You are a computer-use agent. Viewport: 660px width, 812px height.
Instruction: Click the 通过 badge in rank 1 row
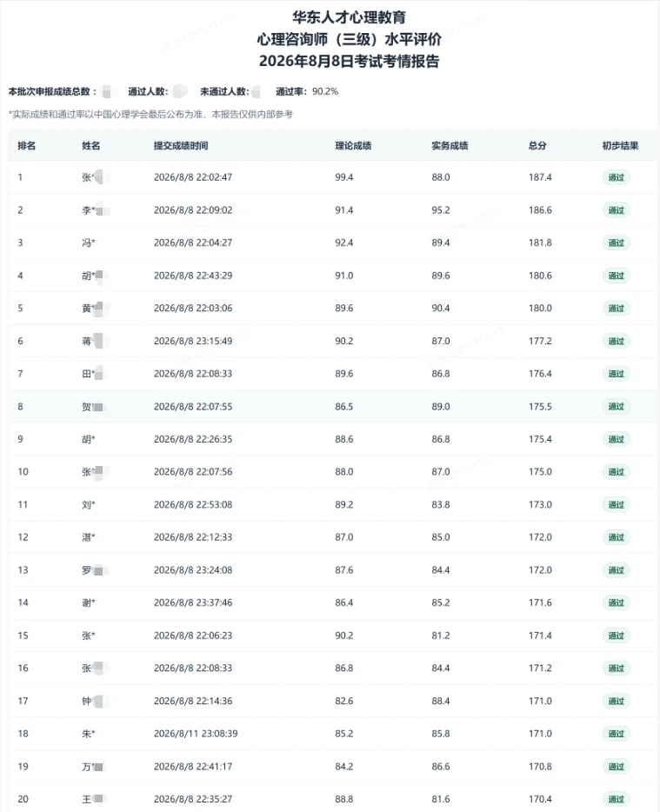coord(616,177)
